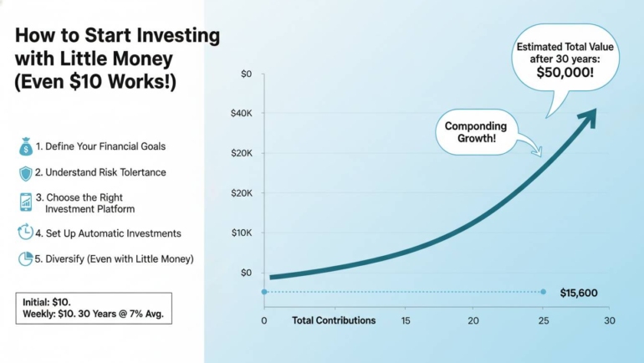Click the Total Contributions axis label

(334, 320)
